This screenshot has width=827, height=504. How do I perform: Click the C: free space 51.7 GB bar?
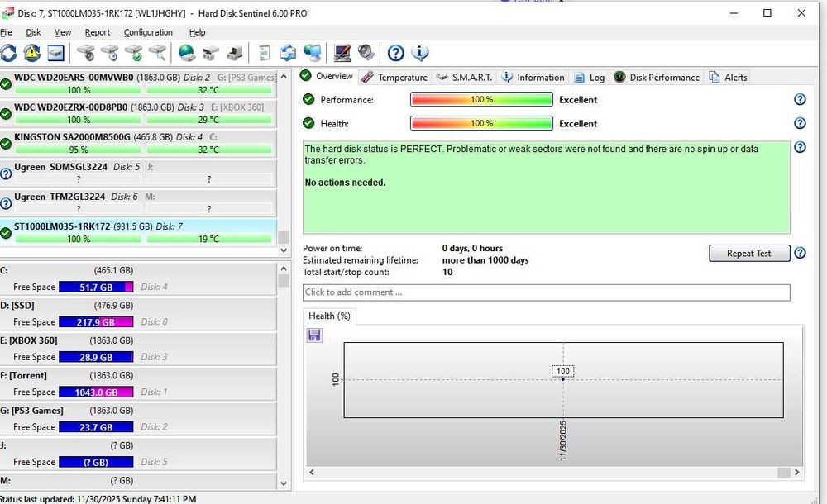pos(96,287)
